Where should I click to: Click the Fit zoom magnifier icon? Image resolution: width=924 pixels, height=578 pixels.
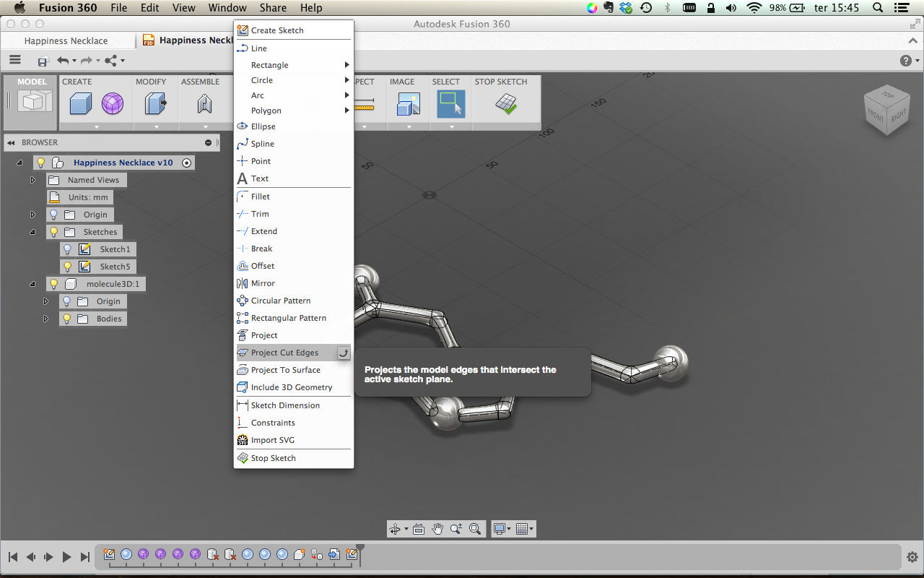[x=475, y=529]
